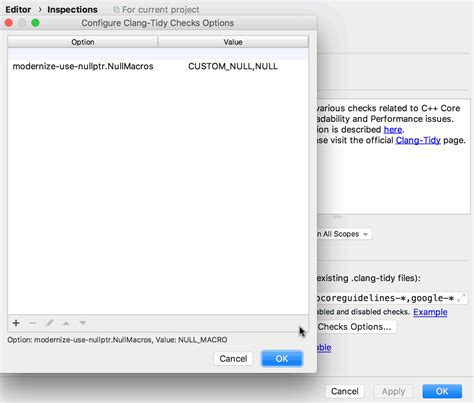Select the empty highlighted first table row
474x403 pixels.
[x=158, y=54]
